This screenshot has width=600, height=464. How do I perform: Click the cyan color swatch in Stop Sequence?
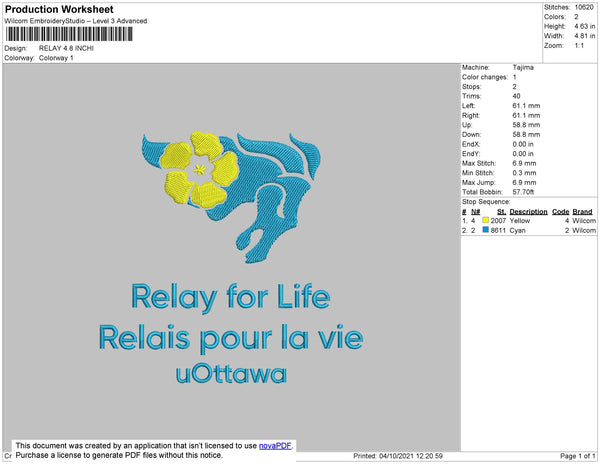pos(486,230)
